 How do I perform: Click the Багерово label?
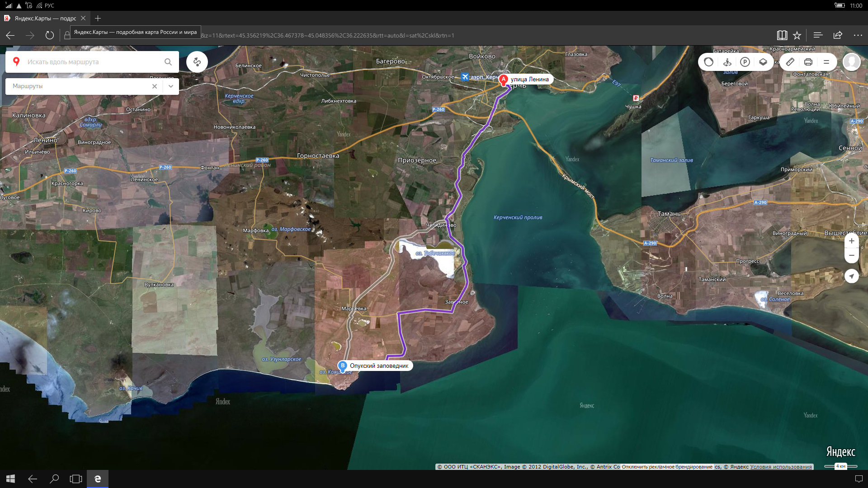(391, 61)
